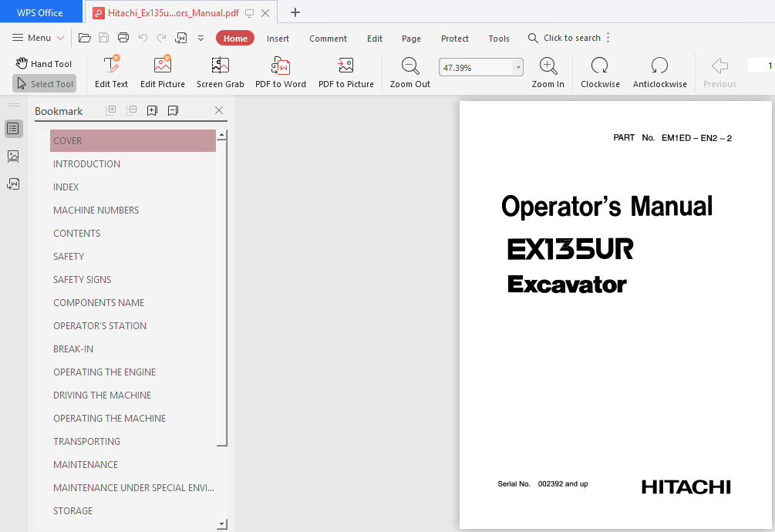Go to the OPERATOR'S STATION bookmark

[x=99, y=326]
